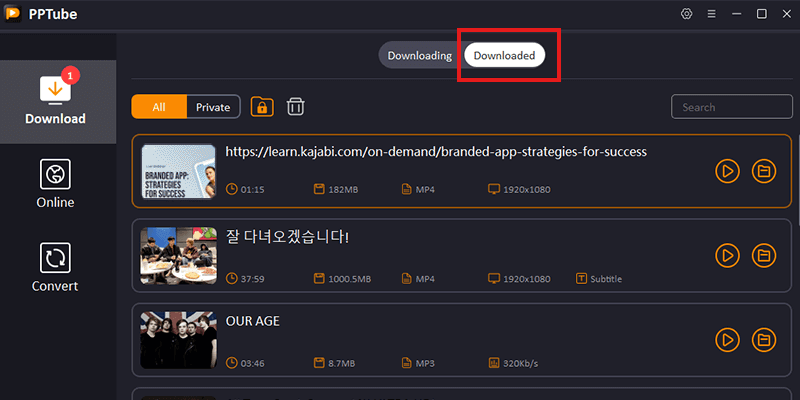Screen dimensions: 800x400
Task: Switch to the Downloaded tab
Action: tap(504, 56)
